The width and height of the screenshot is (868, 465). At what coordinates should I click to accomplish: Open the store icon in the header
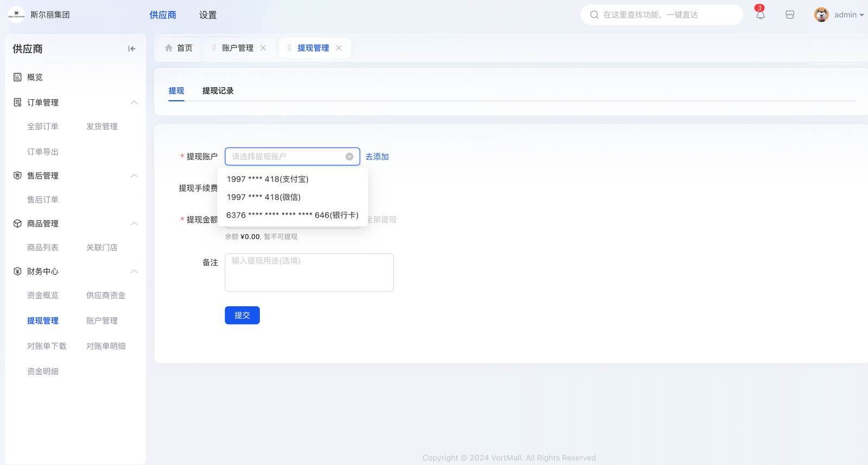[790, 15]
